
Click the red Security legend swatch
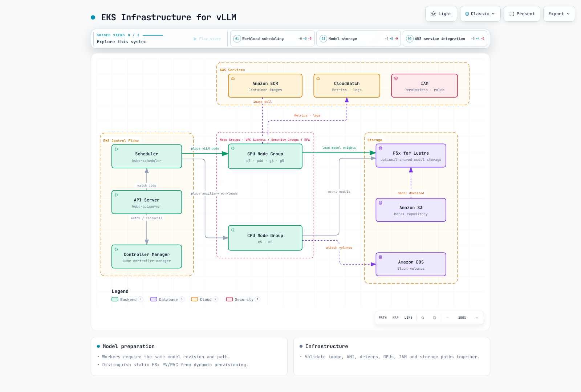click(x=229, y=299)
